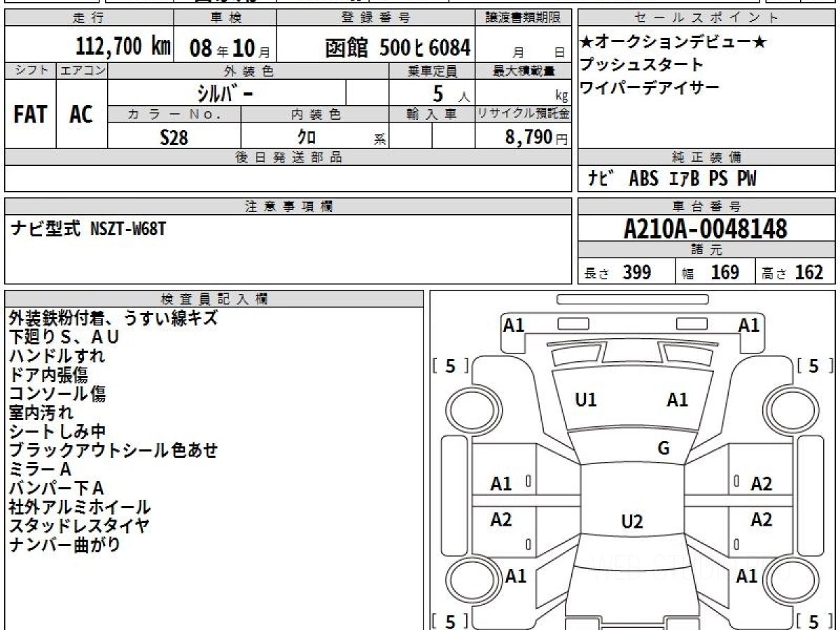840x630 pixels.
Task: Click the 後日発送部品 section header
Action: tap(288, 157)
